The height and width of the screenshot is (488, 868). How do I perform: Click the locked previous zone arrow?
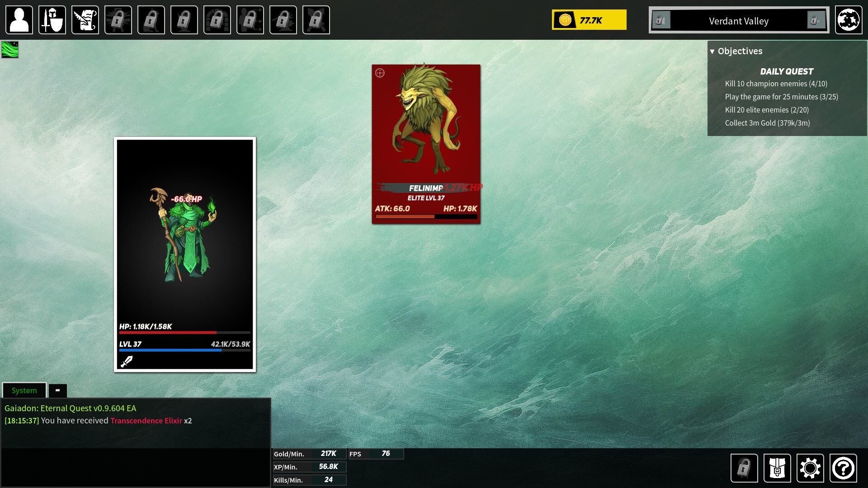click(x=660, y=20)
